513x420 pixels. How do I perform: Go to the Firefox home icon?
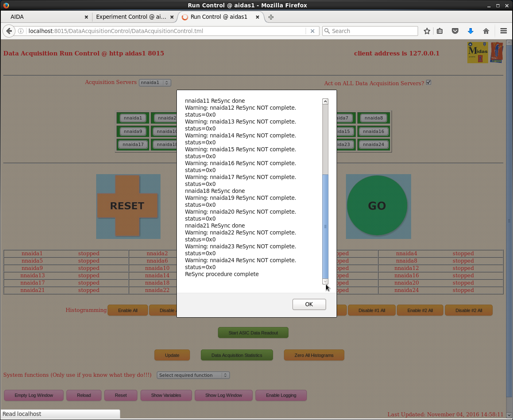[486, 31]
